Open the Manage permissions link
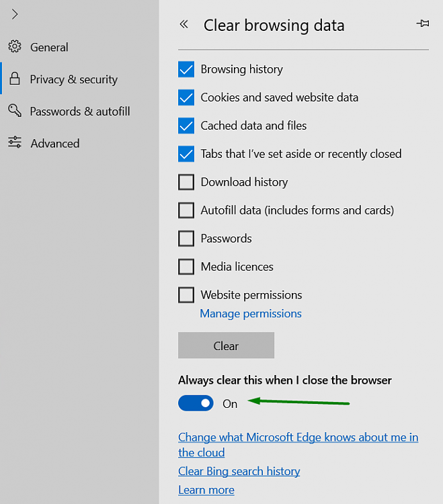 [x=251, y=314]
